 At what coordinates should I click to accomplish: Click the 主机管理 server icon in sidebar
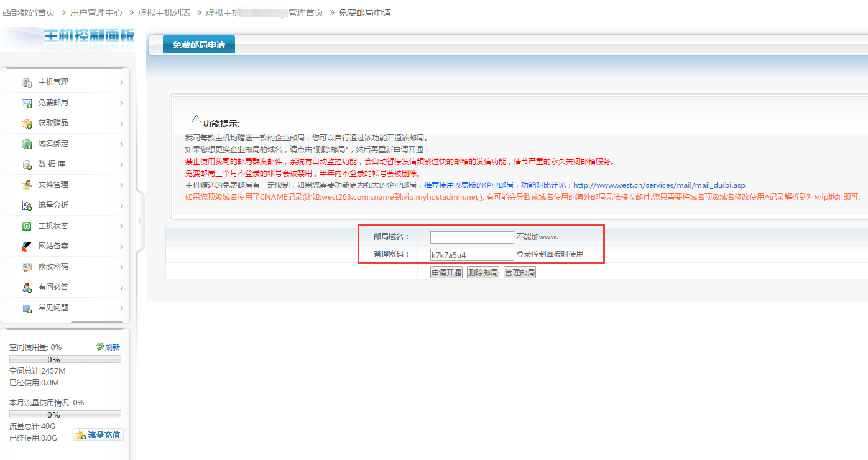(27, 83)
